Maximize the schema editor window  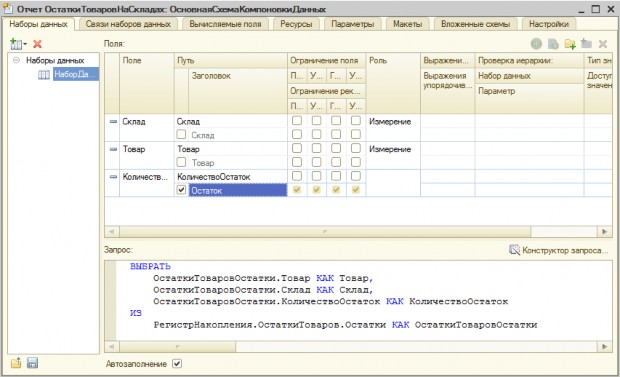click(x=595, y=9)
